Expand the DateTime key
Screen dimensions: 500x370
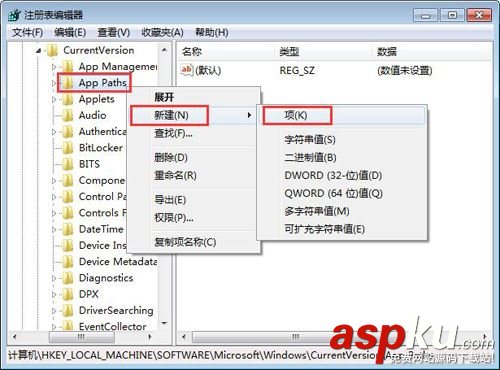54,229
